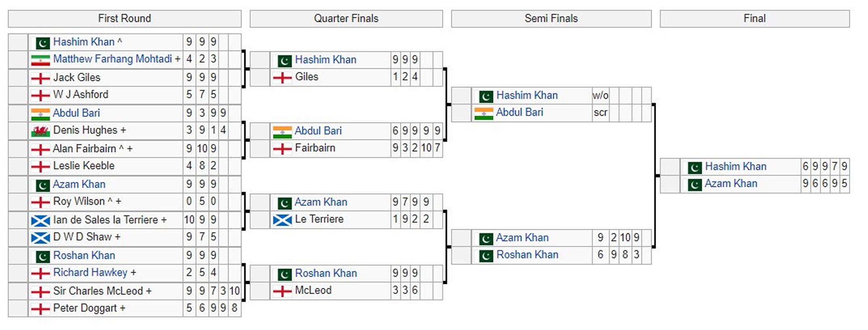Open Abdul Bari link in Quarter Finals

[318, 131]
